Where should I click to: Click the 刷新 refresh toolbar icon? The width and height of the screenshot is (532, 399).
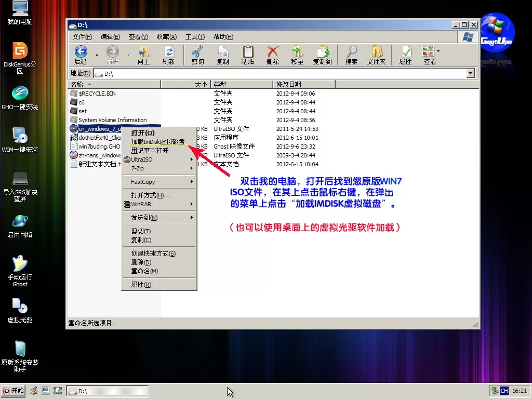pos(169,51)
